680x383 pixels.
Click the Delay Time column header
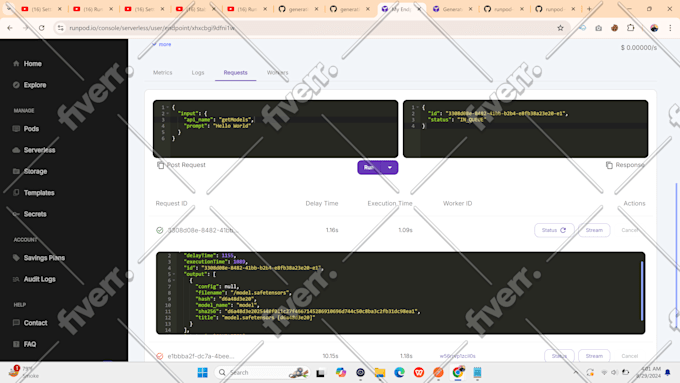click(x=322, y=203)
